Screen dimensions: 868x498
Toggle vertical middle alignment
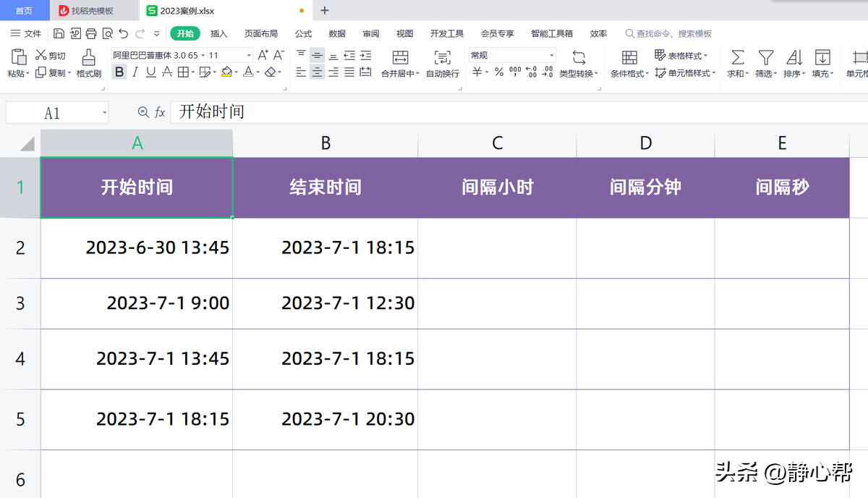[318, 55]
